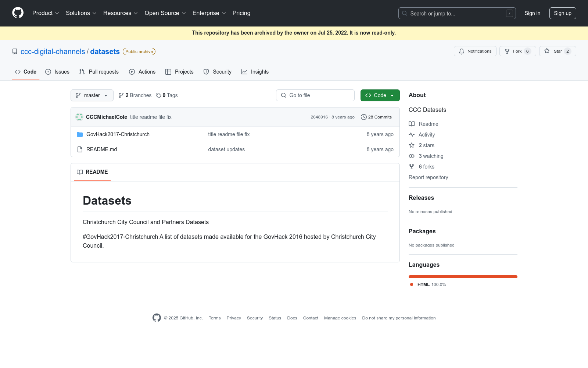Click the Report repository link
This screenshot has width=588, height=368.
pos(428,177)
